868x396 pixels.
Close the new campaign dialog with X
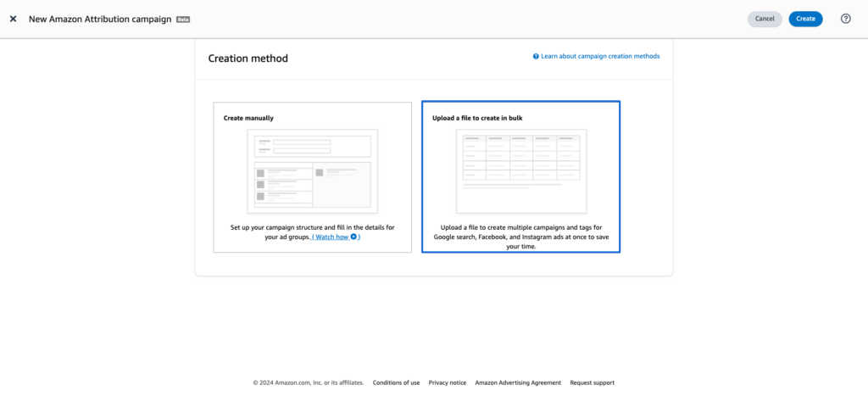click(14, 19)
